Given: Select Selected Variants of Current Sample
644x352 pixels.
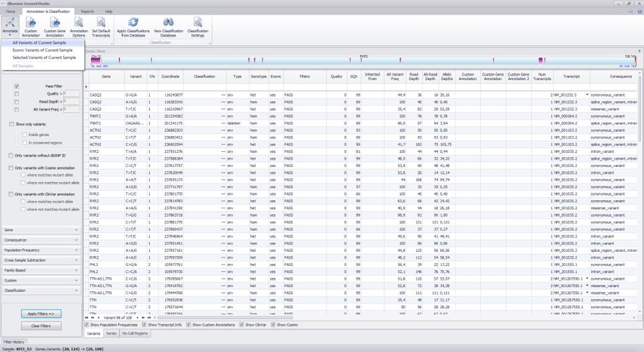Looking at the screenshot, I should click(x=44, y=57).
